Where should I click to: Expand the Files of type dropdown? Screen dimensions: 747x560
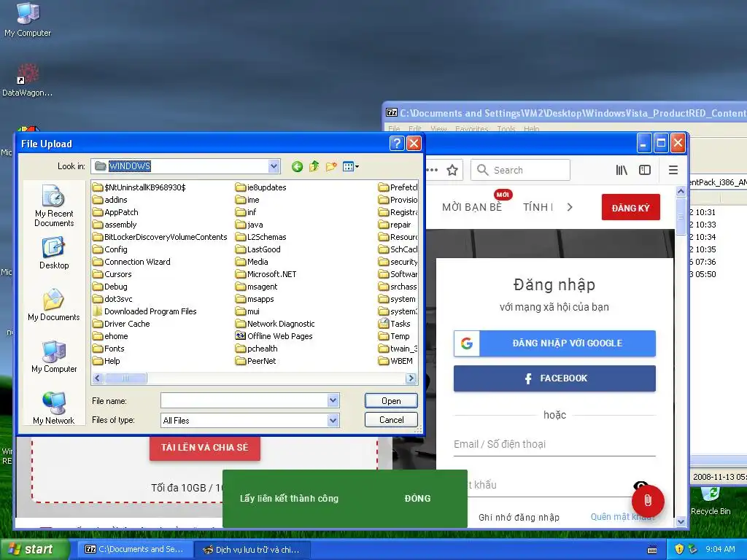point(333,421)
